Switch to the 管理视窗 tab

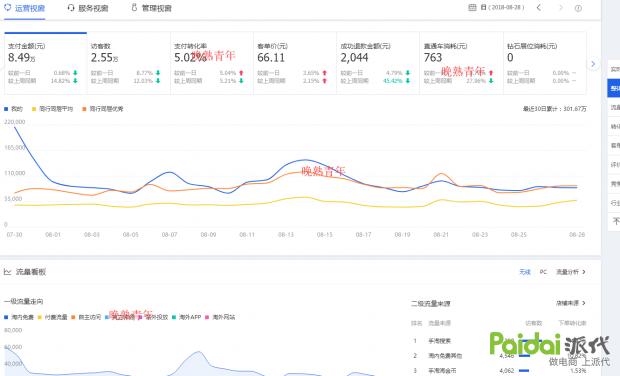tap(151, 8)
